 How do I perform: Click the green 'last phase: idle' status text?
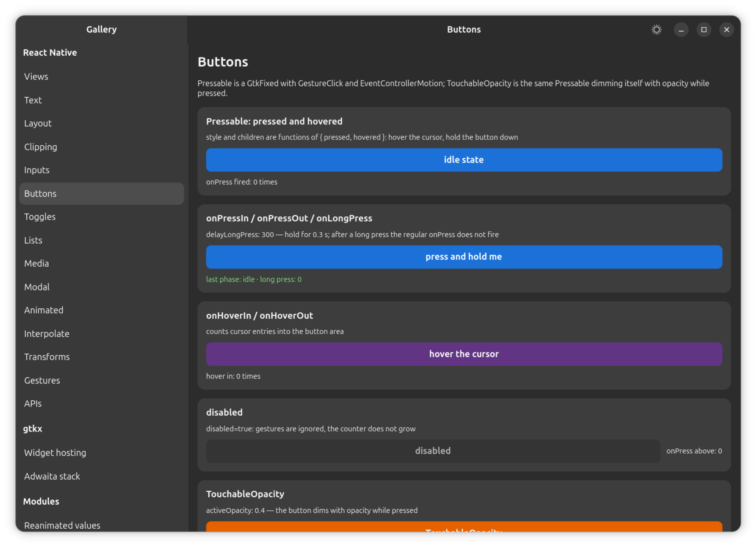tap(254, 279)
